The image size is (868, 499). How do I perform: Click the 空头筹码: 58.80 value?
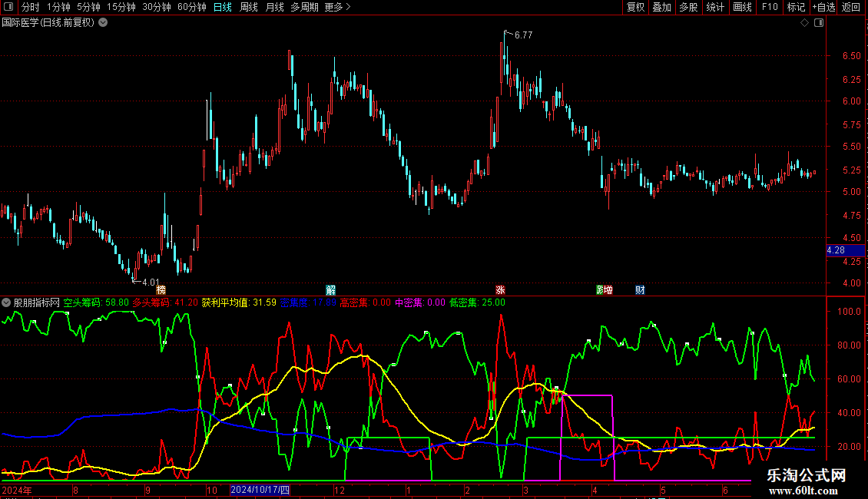click(96, 302)
